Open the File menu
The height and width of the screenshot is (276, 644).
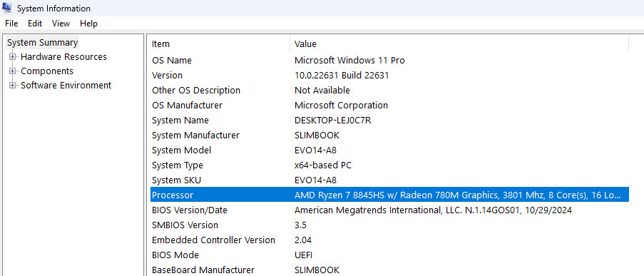click(11, 24)
